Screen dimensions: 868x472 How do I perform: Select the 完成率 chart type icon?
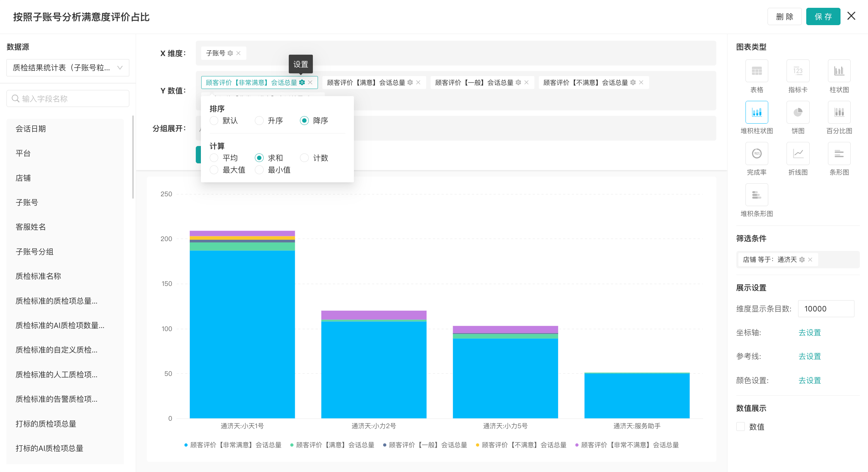click(756, 153)
